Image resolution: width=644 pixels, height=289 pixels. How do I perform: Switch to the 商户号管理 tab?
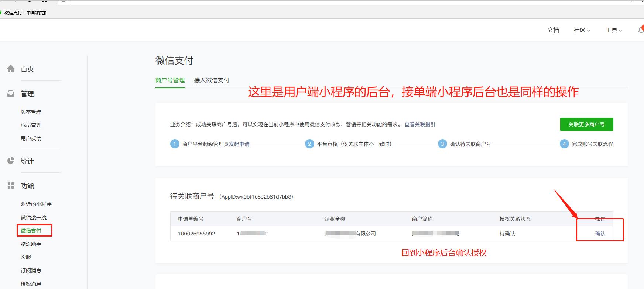[x=170, y=80]
